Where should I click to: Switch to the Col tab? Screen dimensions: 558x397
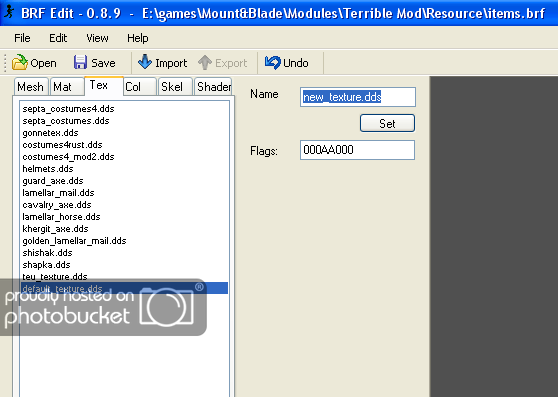pos(140,86)
